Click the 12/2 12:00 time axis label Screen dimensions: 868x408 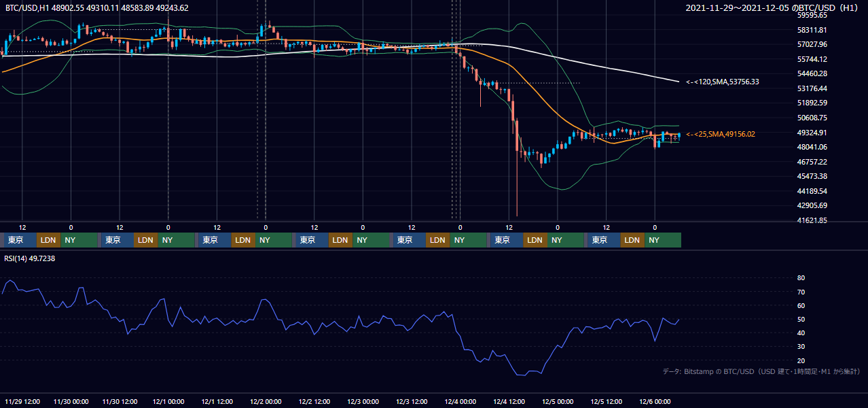(x=314, y=401)
